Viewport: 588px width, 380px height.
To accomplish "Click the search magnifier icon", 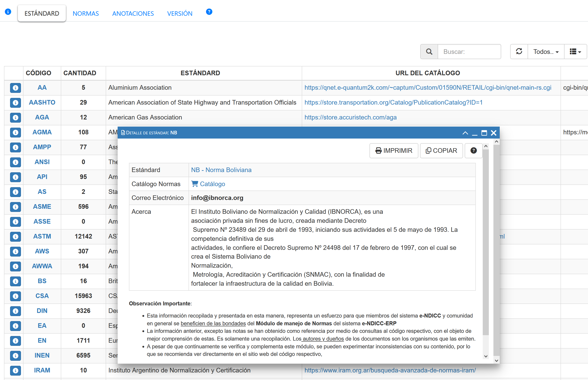I will click(x=429, y=52).
